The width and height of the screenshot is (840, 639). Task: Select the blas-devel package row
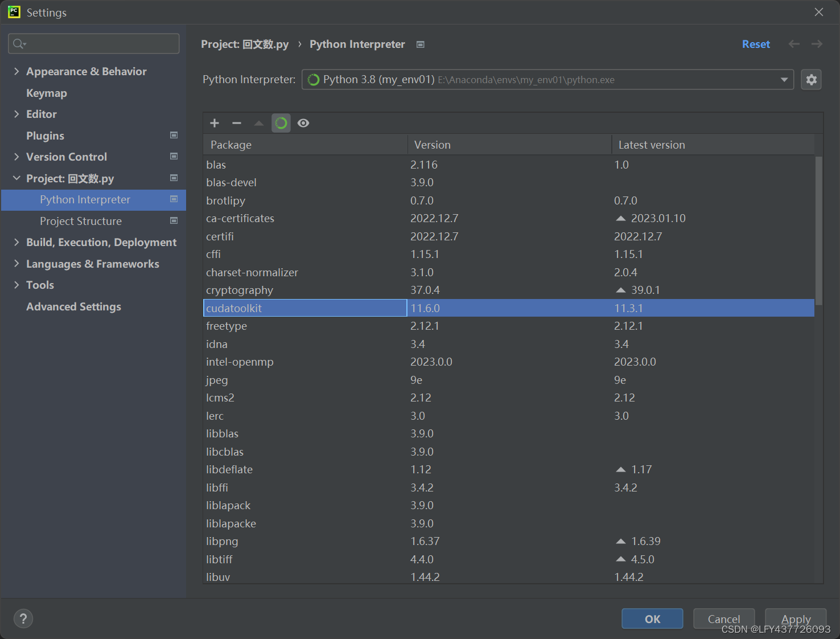point(509,182)
